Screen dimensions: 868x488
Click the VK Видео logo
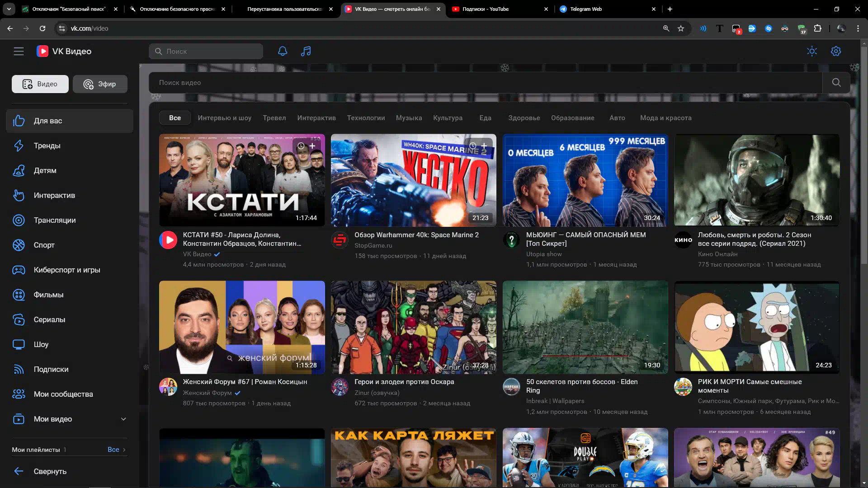coord(64,52)
